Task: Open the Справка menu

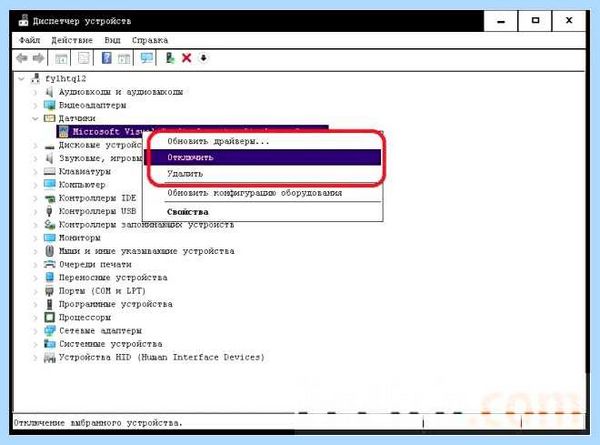Action: tap(150, 40)
